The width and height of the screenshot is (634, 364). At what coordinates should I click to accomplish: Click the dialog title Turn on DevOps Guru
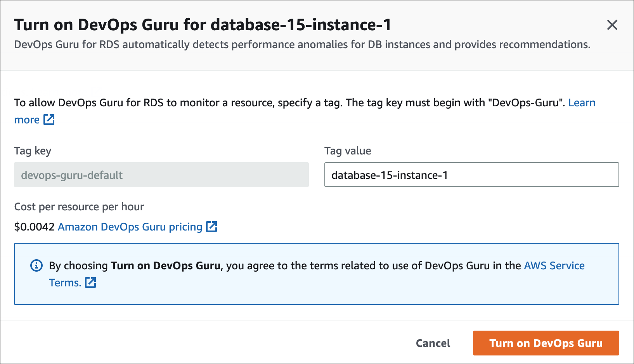(x=203, y=24)
